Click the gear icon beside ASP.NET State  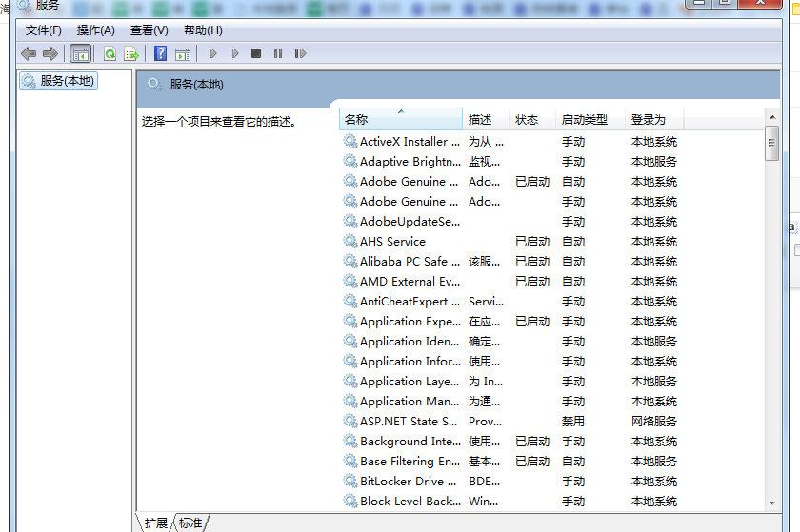(350, 421)
